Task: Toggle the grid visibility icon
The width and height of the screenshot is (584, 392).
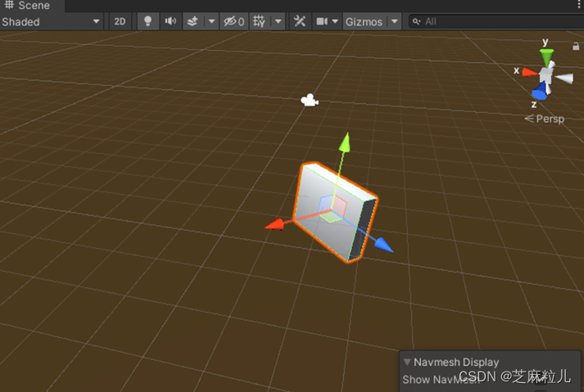Action: (259, 21)
